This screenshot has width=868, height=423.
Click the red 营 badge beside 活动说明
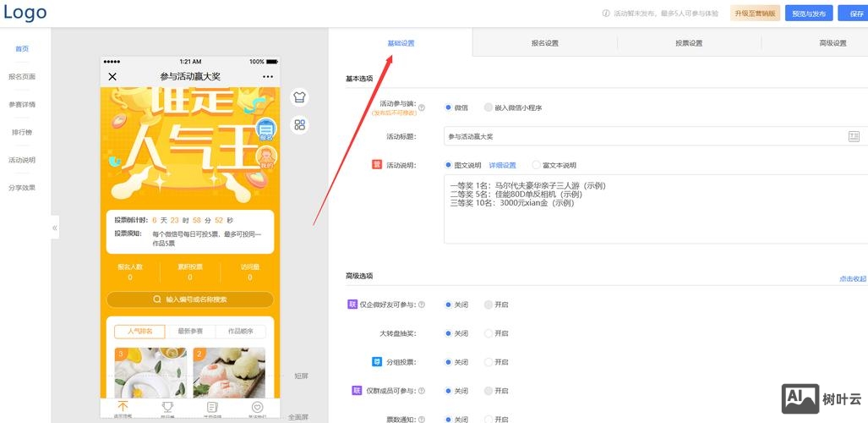coord(377,165)
